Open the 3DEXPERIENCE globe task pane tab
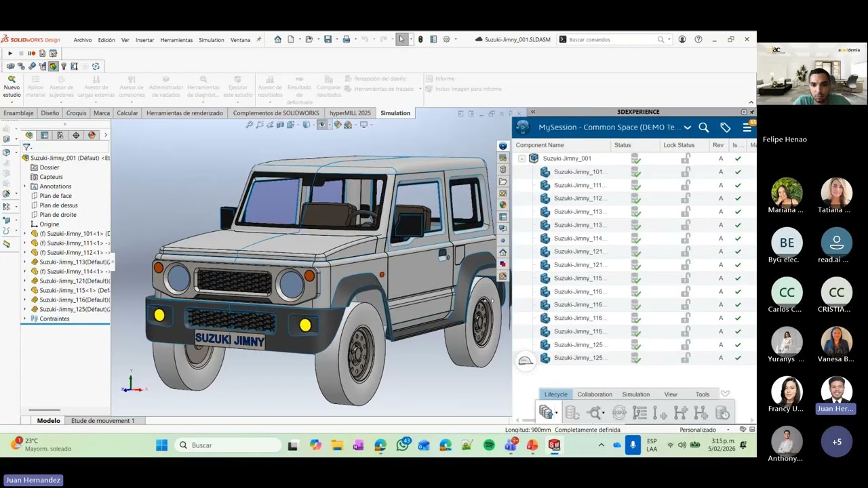The height and width of the screenshot is (488, 868). click(x=502, y=146)
